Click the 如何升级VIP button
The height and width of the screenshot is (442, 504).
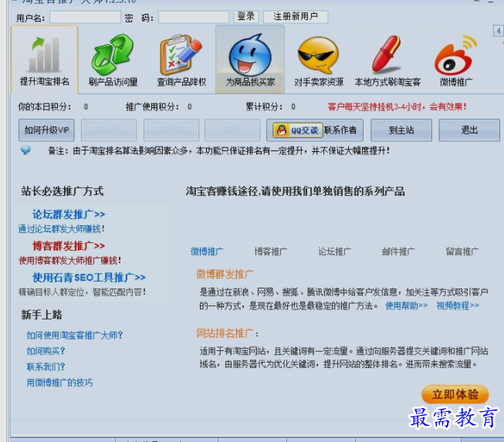point(46,130)
